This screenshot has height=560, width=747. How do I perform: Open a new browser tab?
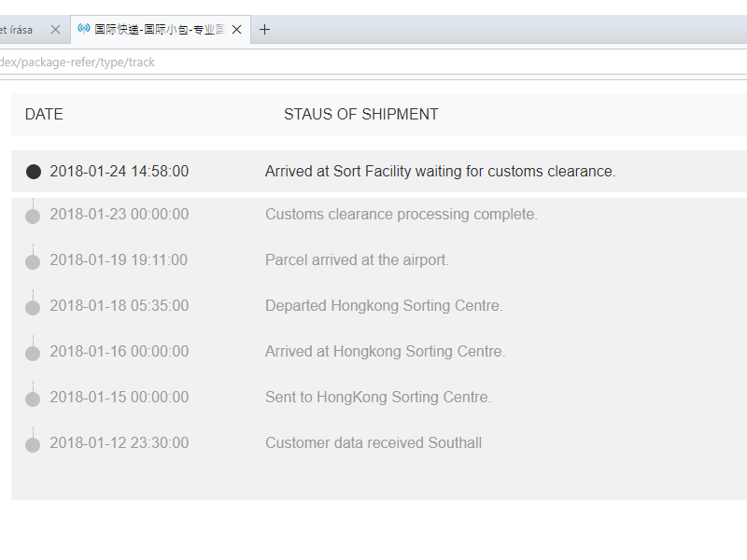click(x=264, y=30)
